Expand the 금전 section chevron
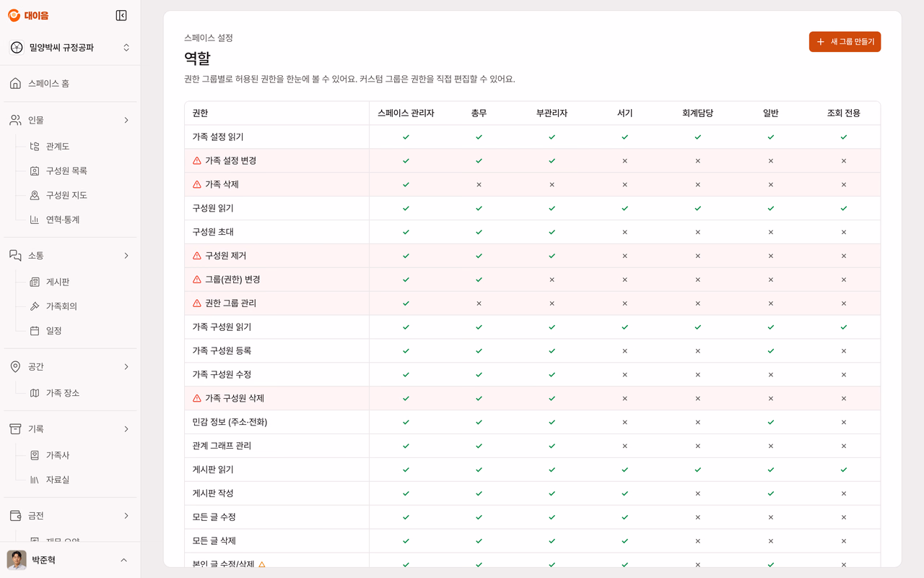Viewport: 924px width, 578px height. click(126, 516)
